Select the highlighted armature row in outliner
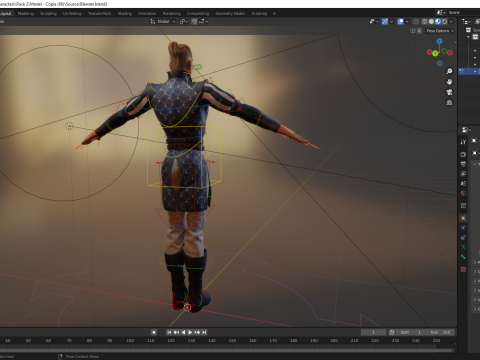Image resolution: width=480 pixels, height=360 pixels. click(x=469, y=71)
